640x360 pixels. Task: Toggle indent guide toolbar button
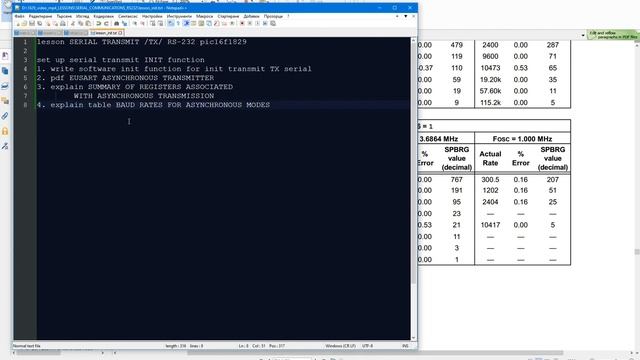point(186,24)
